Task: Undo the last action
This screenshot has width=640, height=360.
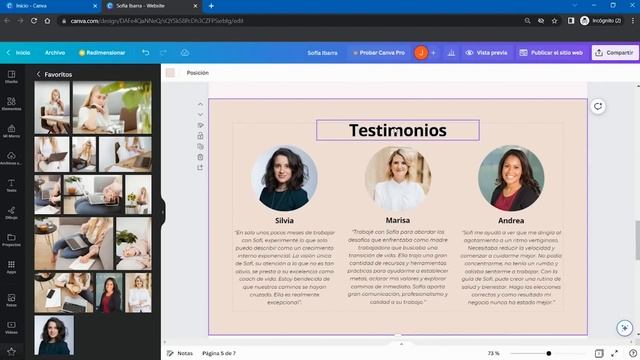Action: coord(145,53)
